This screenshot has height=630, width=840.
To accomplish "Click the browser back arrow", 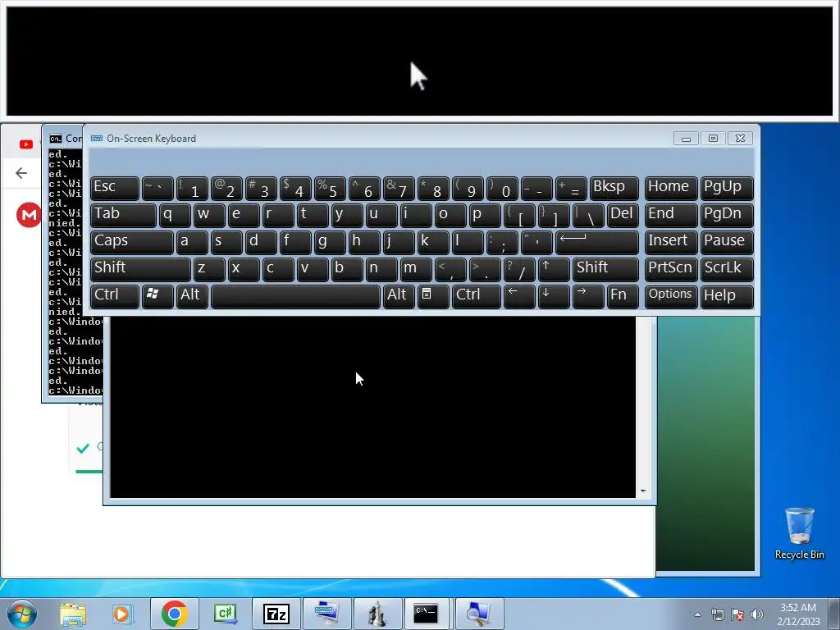I will pyautogui.click(x=21, y=173).
